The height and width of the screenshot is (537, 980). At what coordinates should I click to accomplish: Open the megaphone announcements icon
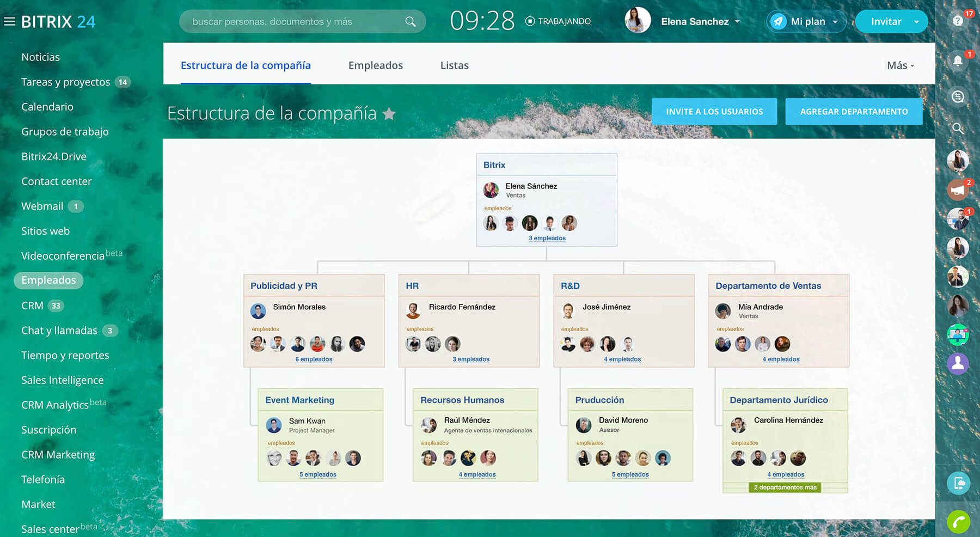(x=957, y=190)
